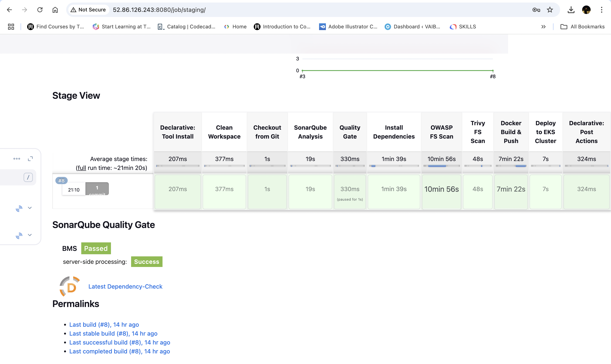Open Start Learning at T... bookmark

coord(121,26)
